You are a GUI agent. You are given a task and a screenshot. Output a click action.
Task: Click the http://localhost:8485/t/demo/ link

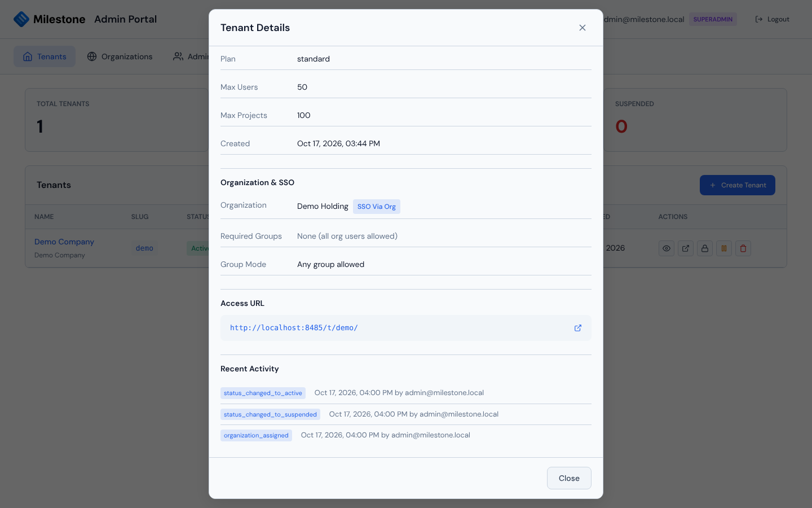[x=294, y=328]
